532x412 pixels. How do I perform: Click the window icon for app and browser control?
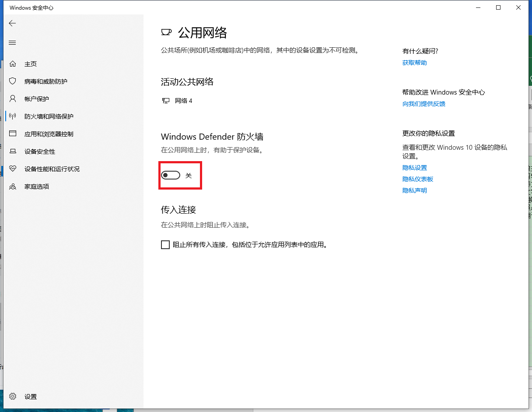(13, 134)
